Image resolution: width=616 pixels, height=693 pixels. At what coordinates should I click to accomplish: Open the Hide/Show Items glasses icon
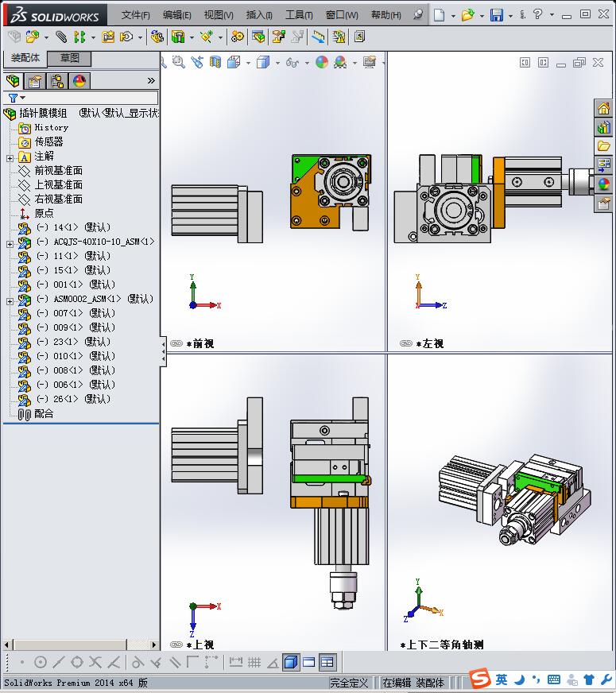pyautogui.click(x=292, y=62)
